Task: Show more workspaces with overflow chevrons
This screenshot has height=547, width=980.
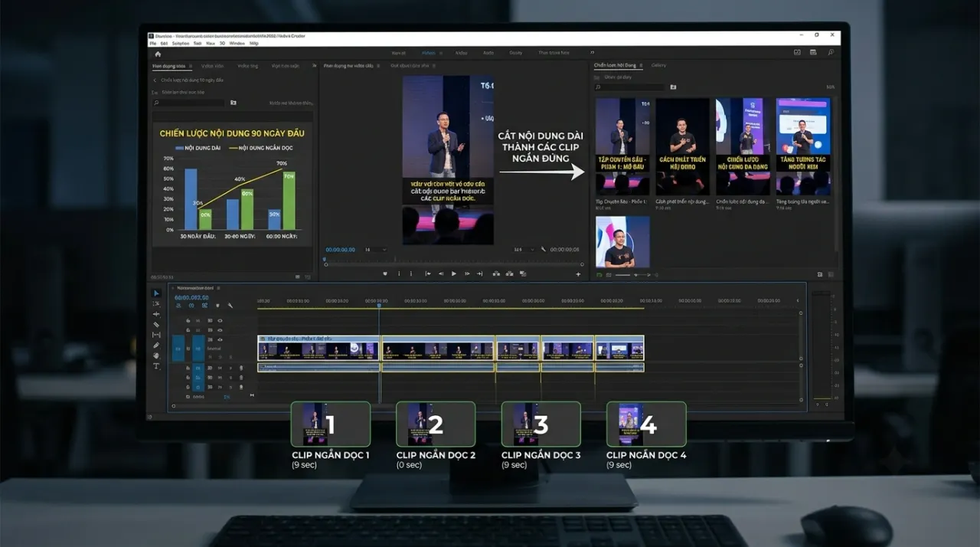Action: [x=592, y=52]
